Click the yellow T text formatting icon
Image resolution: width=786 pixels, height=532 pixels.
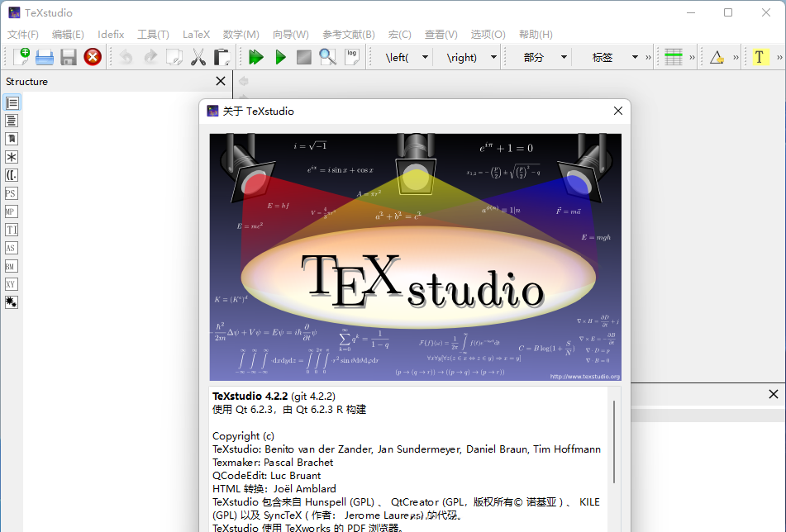click(760, 57)
